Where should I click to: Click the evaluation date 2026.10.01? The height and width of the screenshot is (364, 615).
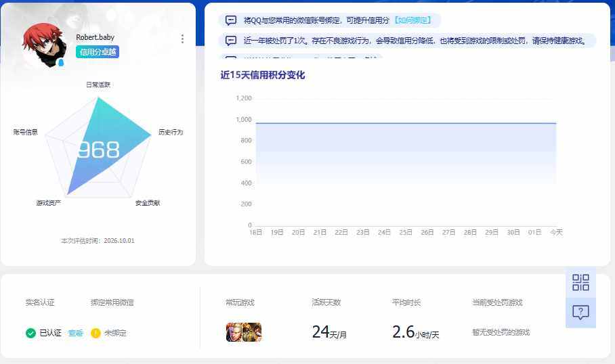[119, 241]
